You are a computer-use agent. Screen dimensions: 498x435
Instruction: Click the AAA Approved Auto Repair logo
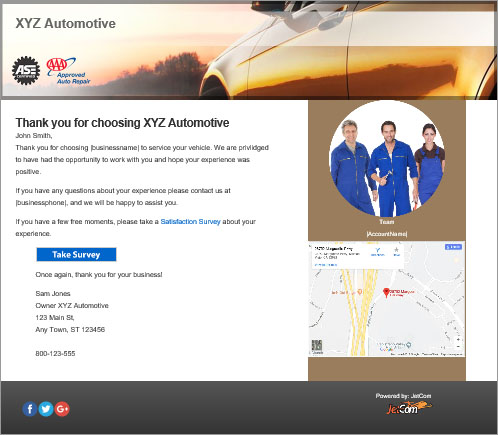68,71
